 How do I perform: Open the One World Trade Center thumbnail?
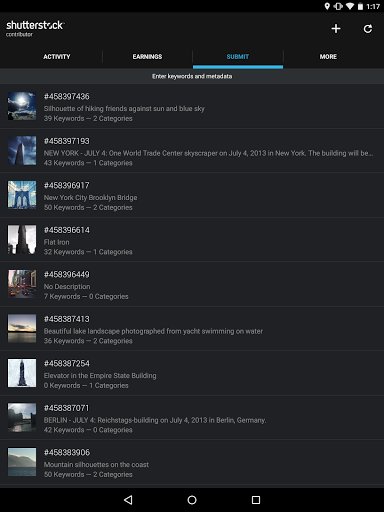[x=22, y=150]
